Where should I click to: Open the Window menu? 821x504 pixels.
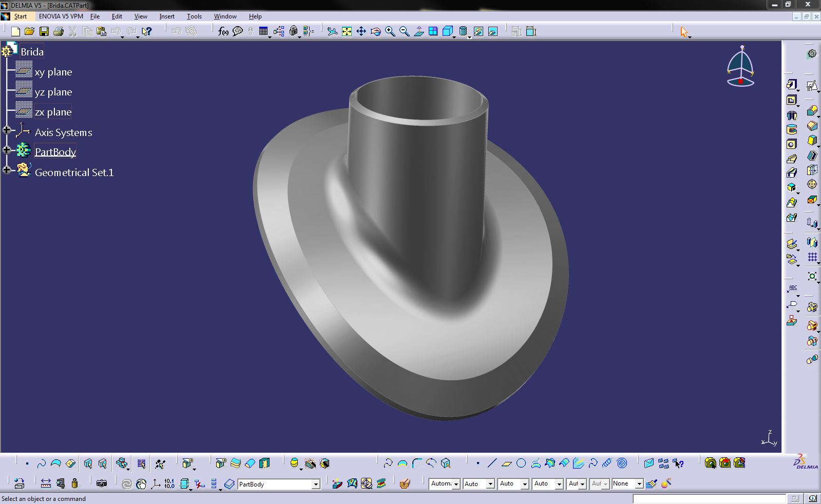(225, 16)
